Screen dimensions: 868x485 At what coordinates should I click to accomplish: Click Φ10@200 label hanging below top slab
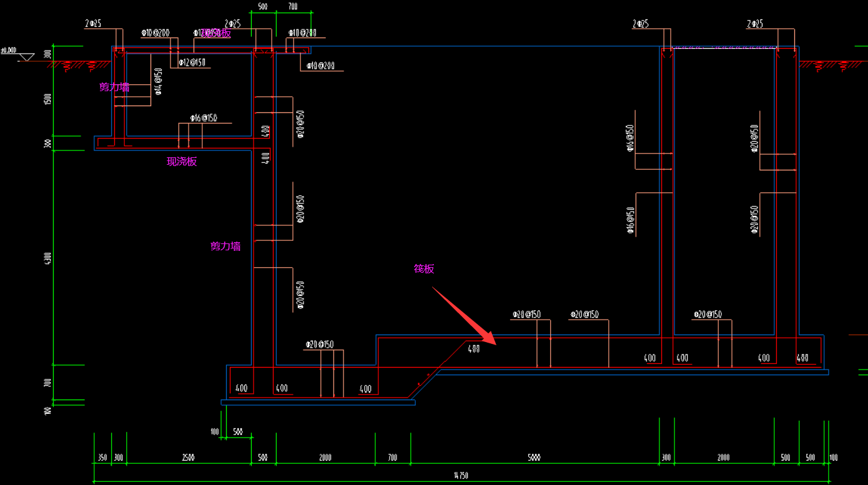click(320, 66)
